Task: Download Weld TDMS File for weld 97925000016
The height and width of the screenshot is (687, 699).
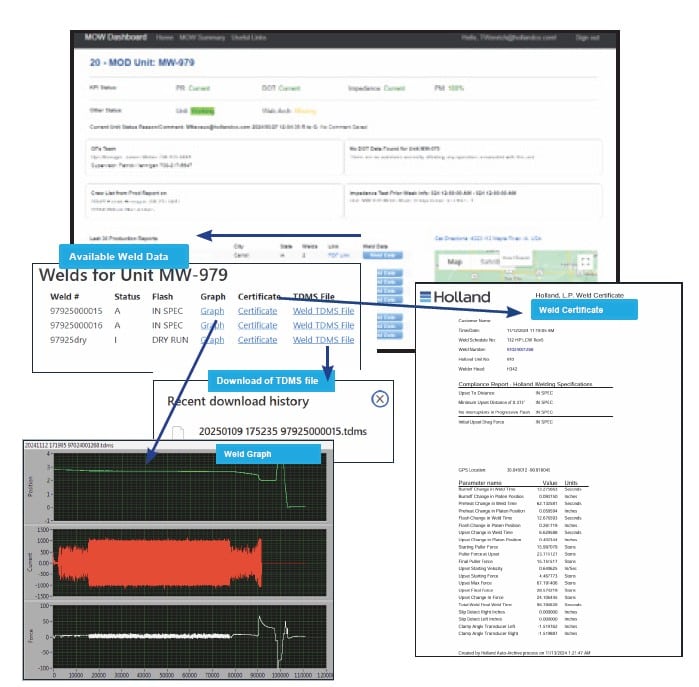Action: point(323,325)
